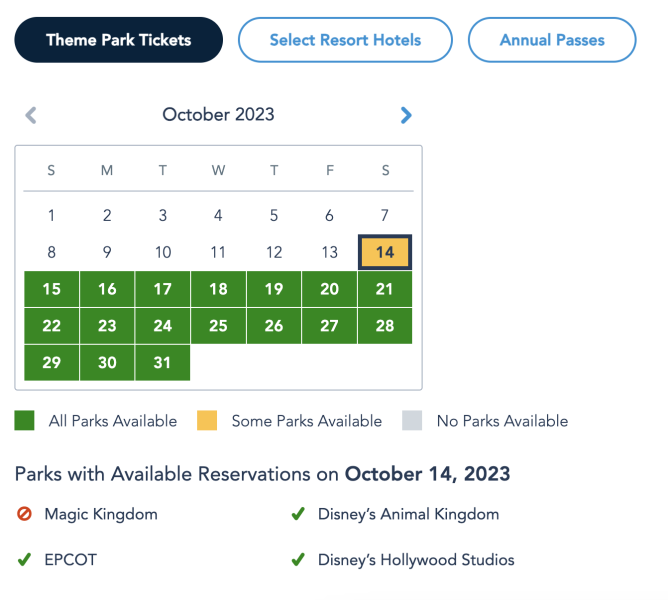Viewport: 668px width, 600px height.
Task: Click the October 2023 month heading
Action: [218, 115]
